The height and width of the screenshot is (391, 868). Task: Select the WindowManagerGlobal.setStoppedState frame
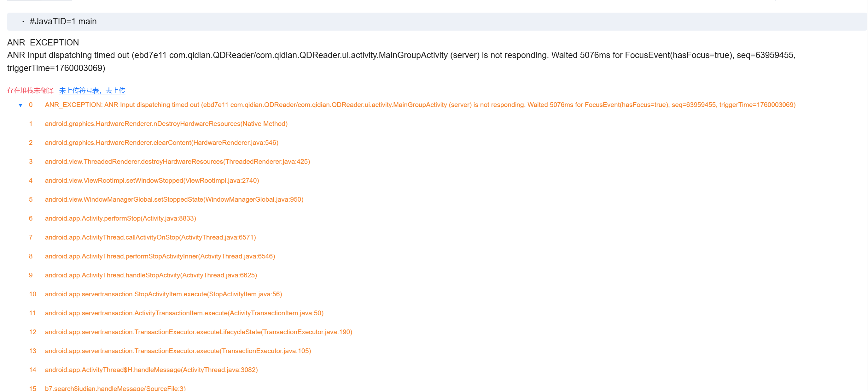[x=174, y=199]
